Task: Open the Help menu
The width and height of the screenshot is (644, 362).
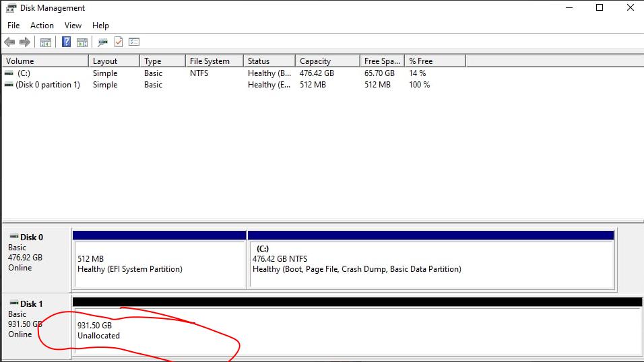Action: (x=100, y=26)
